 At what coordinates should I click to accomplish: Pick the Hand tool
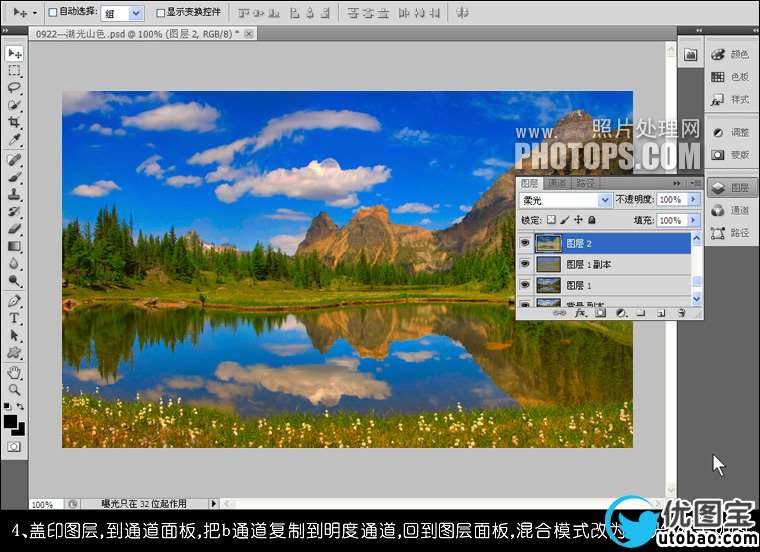point(15,372)
